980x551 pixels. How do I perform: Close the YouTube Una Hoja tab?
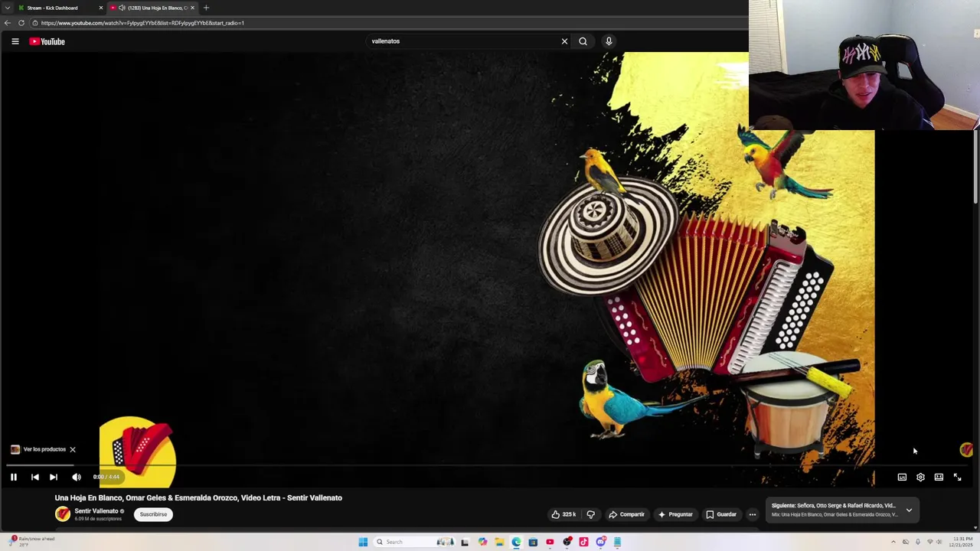[x=192, y=8]
